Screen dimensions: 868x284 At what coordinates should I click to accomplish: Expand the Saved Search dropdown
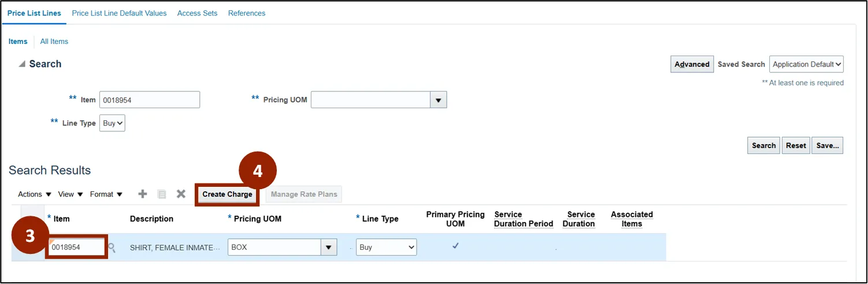click(807, 64)
